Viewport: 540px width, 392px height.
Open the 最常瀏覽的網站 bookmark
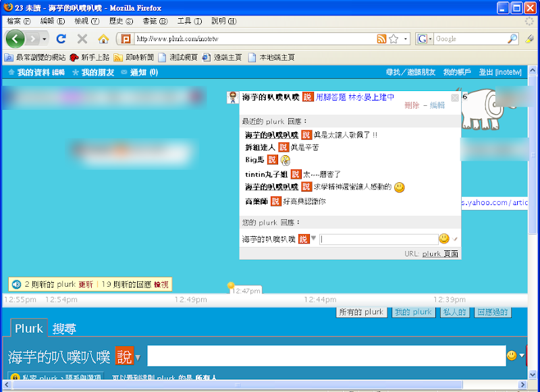coord(35,57)
